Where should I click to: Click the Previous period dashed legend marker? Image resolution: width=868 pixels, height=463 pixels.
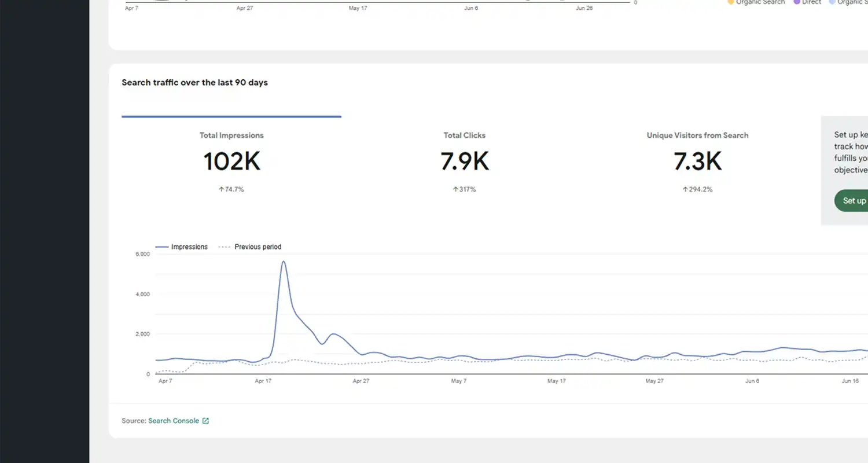click(225, 247)
